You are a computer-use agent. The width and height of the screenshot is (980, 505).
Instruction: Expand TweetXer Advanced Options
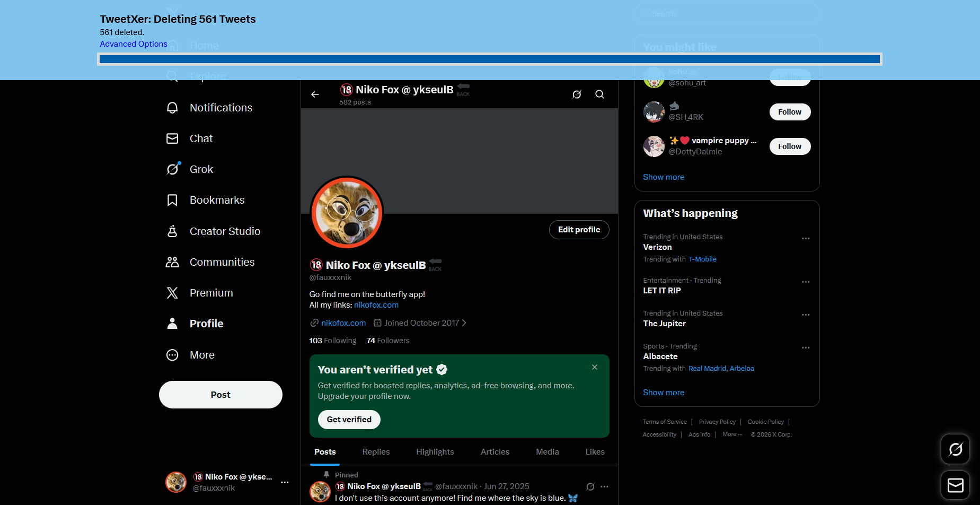click(x=134, y=44)
